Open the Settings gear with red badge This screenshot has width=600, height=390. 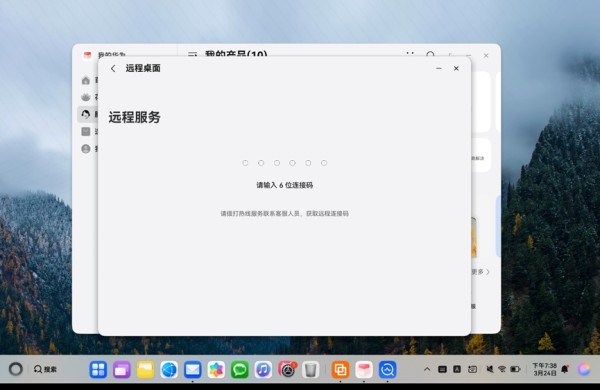[287, 370]
